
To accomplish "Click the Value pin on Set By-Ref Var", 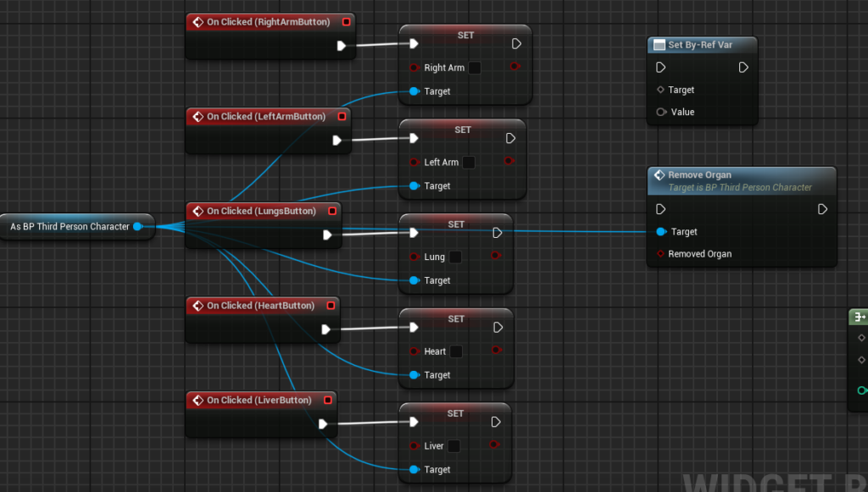I will pyautogui.click(x=661, y=112).
